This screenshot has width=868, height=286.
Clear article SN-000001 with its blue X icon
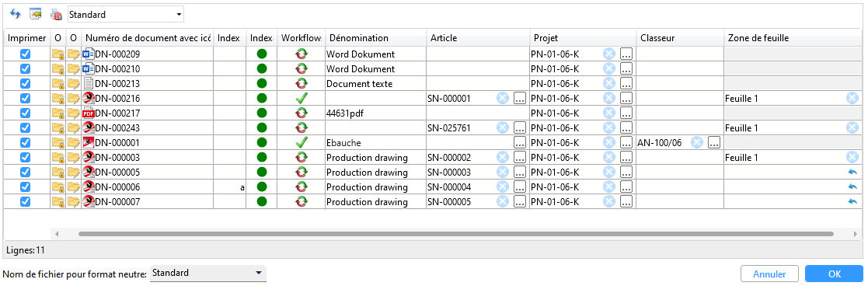click(503, 99)
